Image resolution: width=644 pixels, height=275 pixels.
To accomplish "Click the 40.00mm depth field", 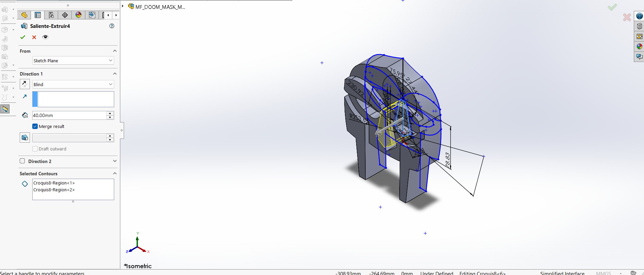I will (69, 115).
